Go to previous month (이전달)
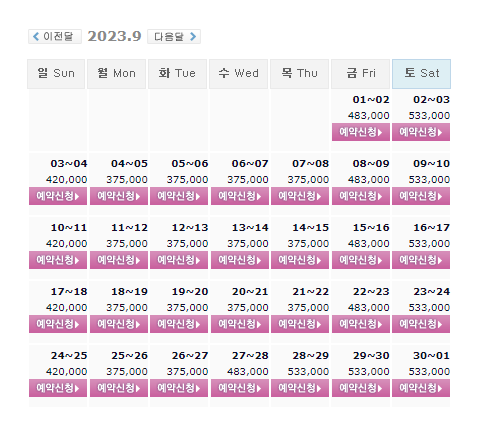The height and width of the screenshot is (423, 482). (x=55, y=36)
